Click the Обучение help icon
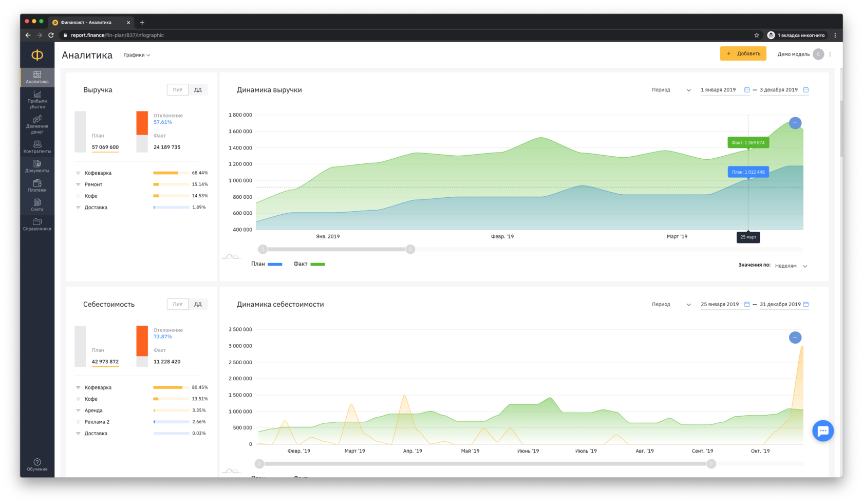863x504 pixels. pyautogui.click(x=37, y=464)
